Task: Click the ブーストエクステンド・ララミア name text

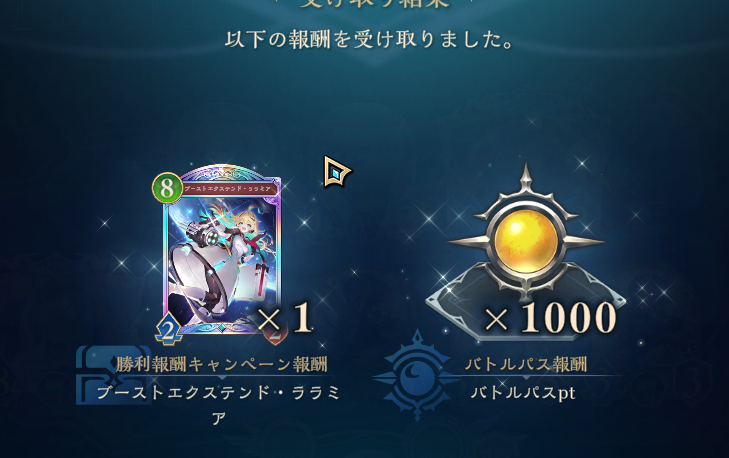Action: [x=219, y=405]
